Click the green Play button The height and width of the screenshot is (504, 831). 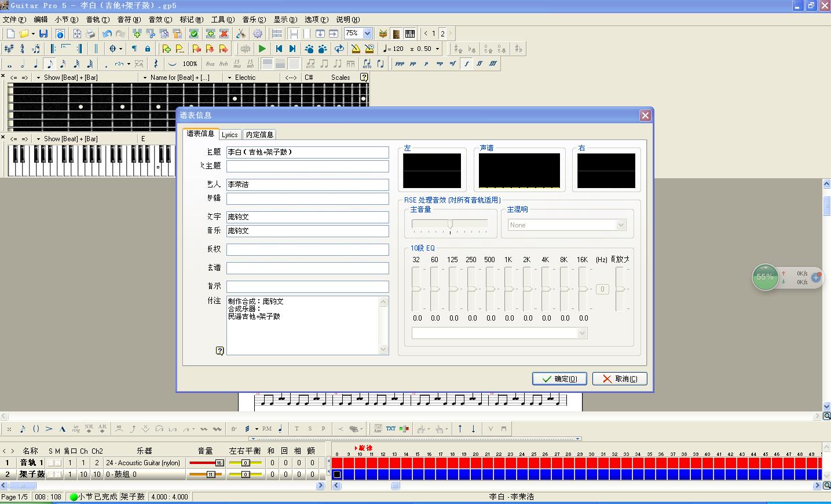coord(262,49)
